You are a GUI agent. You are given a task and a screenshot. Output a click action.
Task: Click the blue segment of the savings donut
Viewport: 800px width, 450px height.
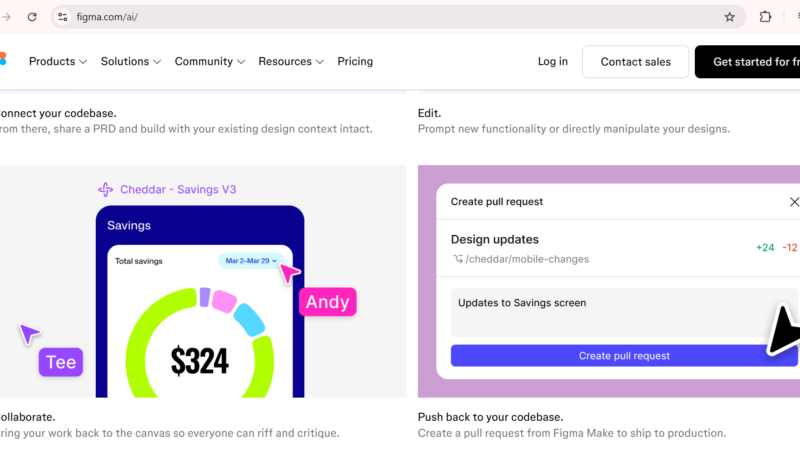[249, 320]
